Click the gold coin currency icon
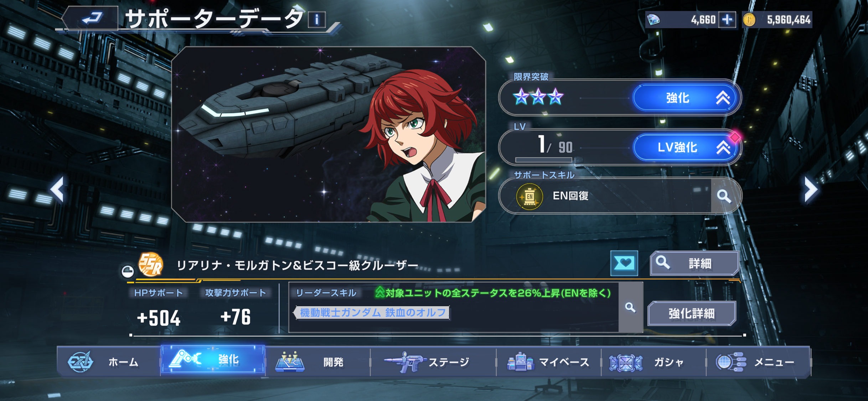This screenshot has height=401, width=868. pyautogui.click(x=749, y=20)
